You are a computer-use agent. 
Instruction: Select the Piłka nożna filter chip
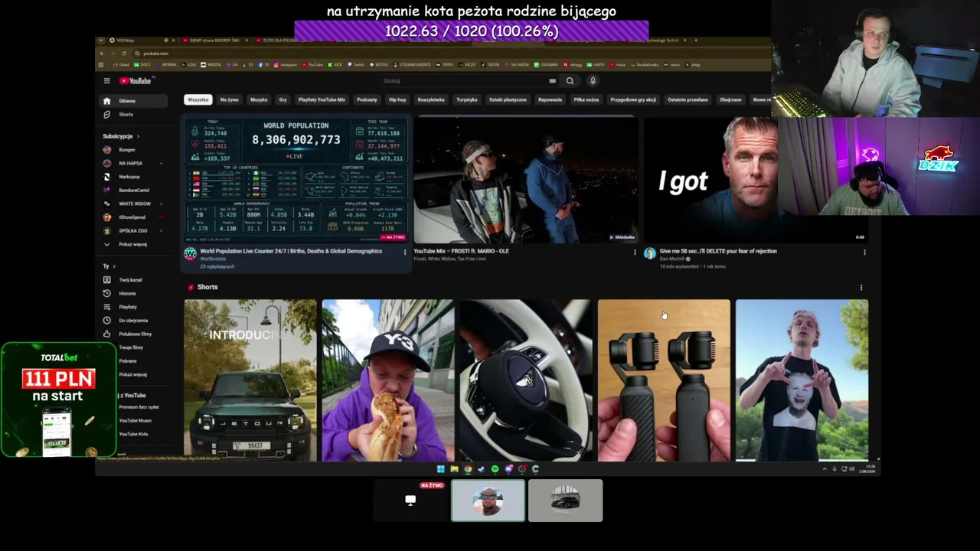[586, 99]
